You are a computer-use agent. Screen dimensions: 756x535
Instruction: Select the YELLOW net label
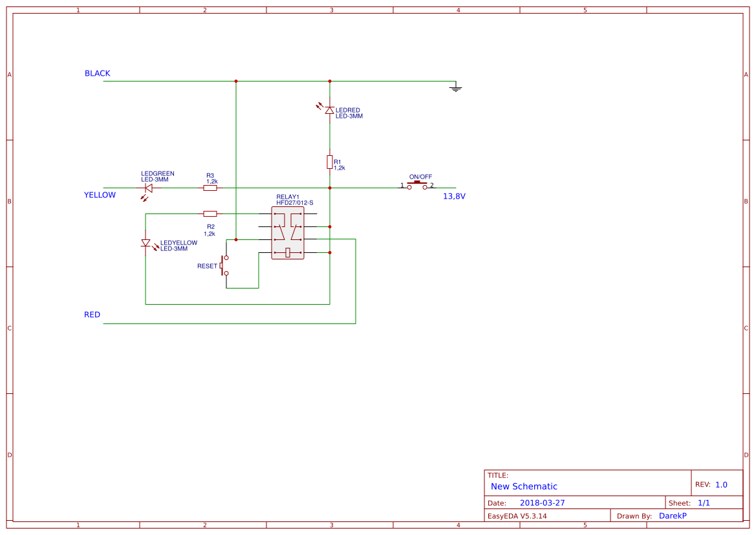[x=99, y=195]
